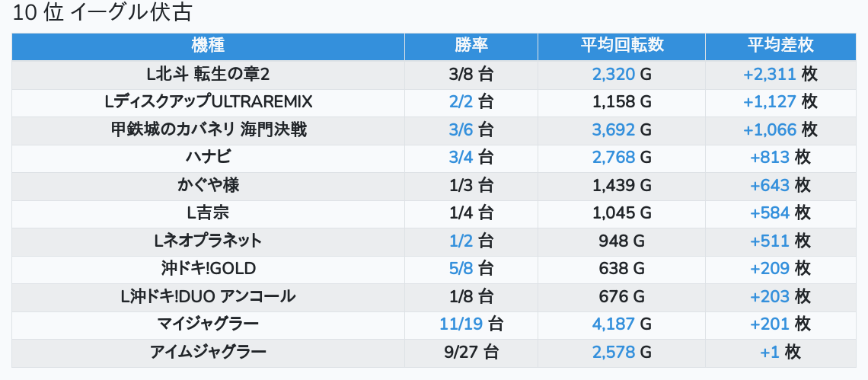Viewport: 868px width, 380px height.
Task: Select L沖ドキ!DUO アンコール machine name
Action: click(208, 296)
